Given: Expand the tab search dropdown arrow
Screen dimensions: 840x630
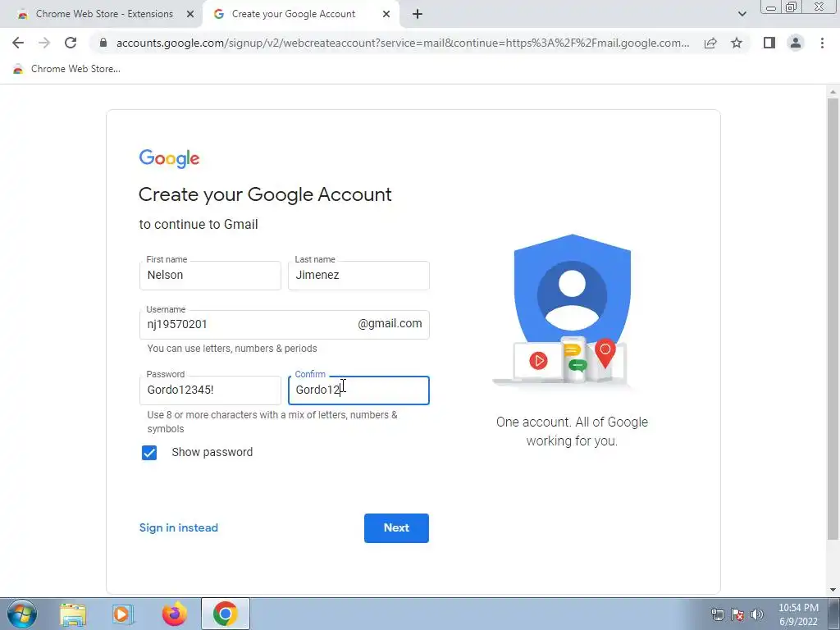Looking at the screenshot, I should point(742,14).
